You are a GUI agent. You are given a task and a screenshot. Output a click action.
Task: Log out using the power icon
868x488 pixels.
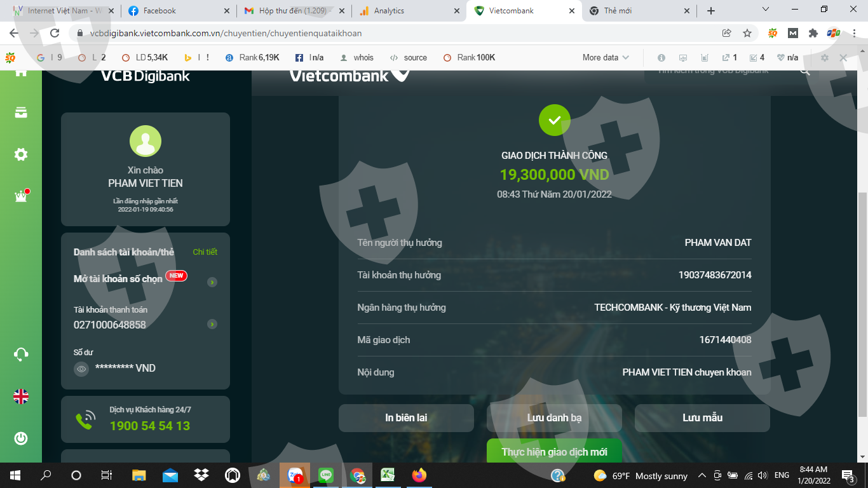21,438
